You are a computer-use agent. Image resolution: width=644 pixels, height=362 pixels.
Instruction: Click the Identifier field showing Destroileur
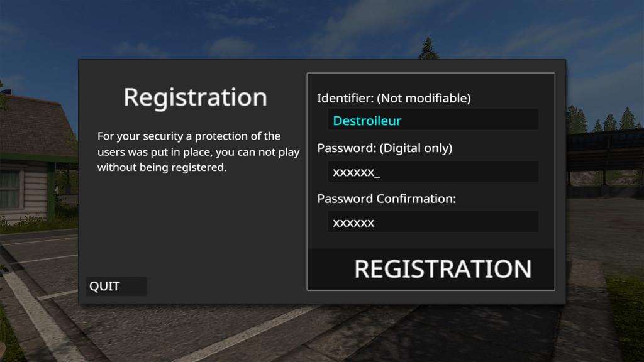pyautogui.click(x=433, y=120)
